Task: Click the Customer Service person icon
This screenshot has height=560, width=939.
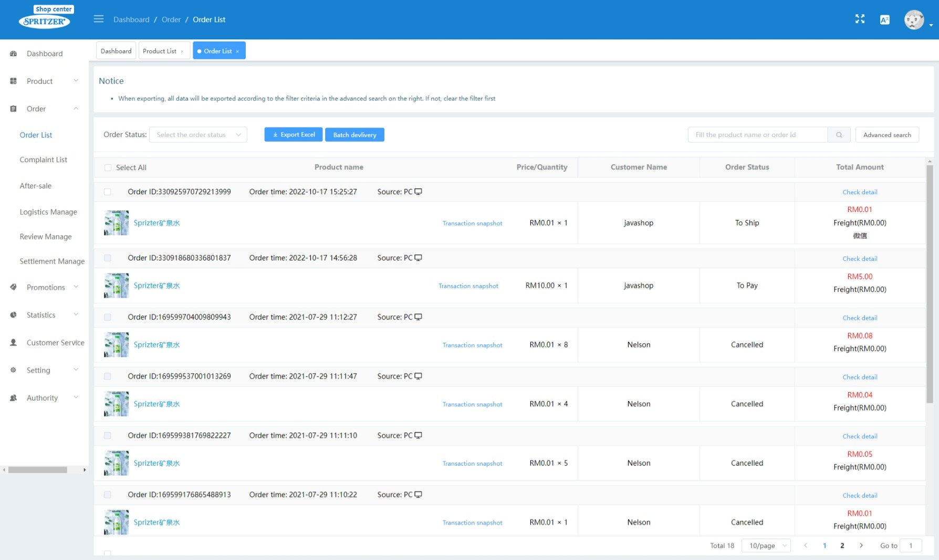Action: (14, 342)
